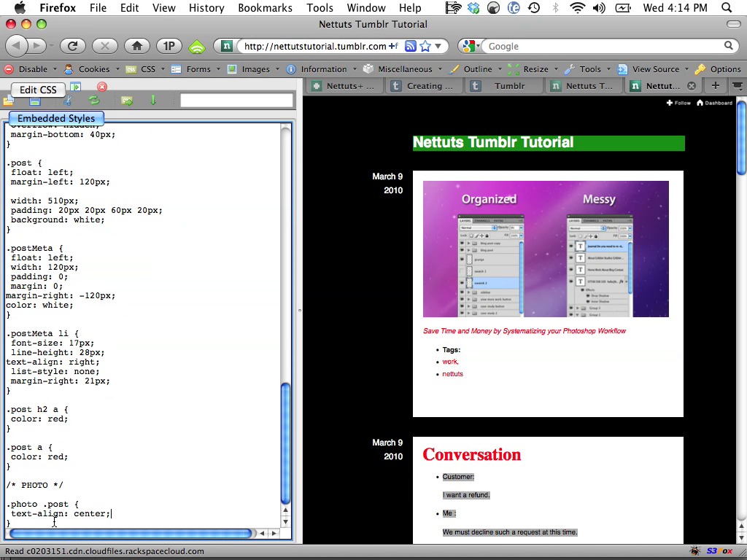Switch to the Tumblr tab
This screenshot has width=747, height=560.
503,86
